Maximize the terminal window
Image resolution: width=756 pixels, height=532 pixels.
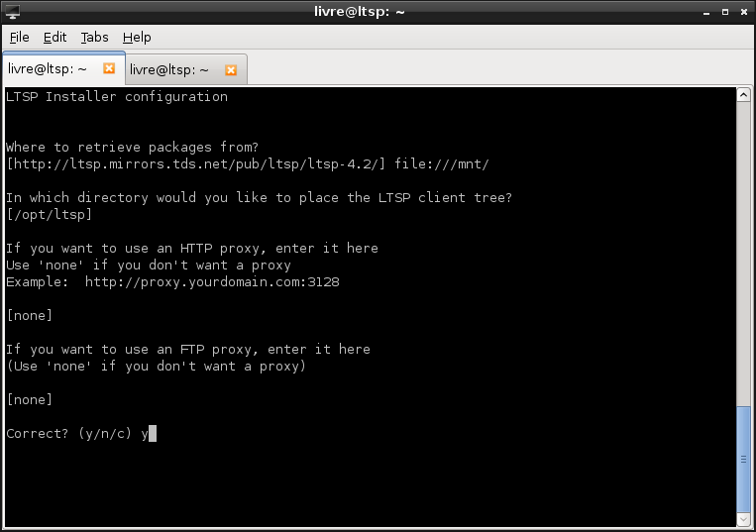[x=725, y=12]
